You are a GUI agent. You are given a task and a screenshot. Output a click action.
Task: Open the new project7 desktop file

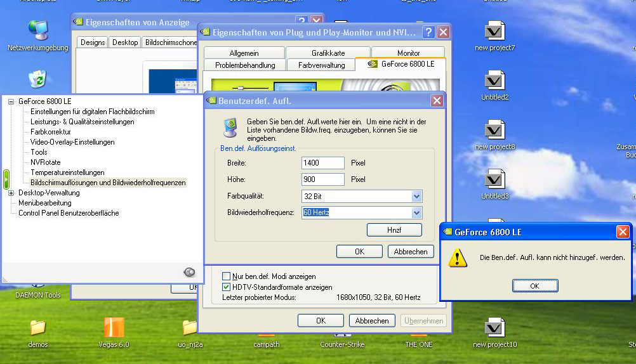[494, 31]
